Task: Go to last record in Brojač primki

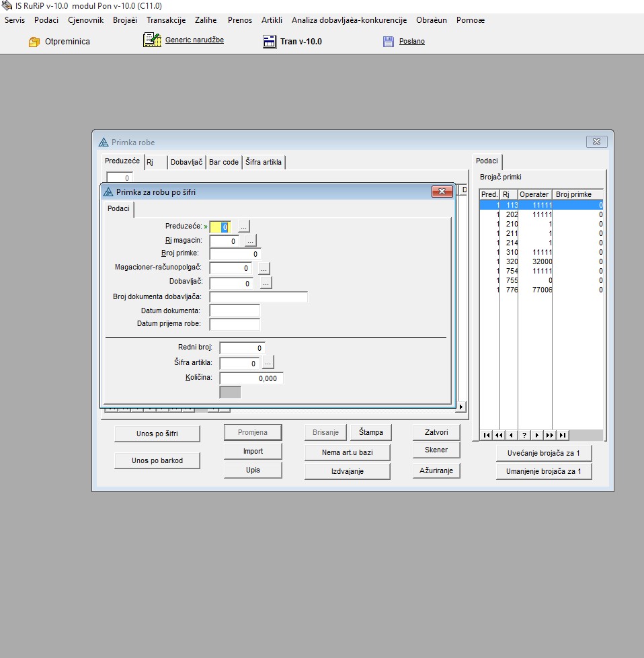Action: [563, 435]
